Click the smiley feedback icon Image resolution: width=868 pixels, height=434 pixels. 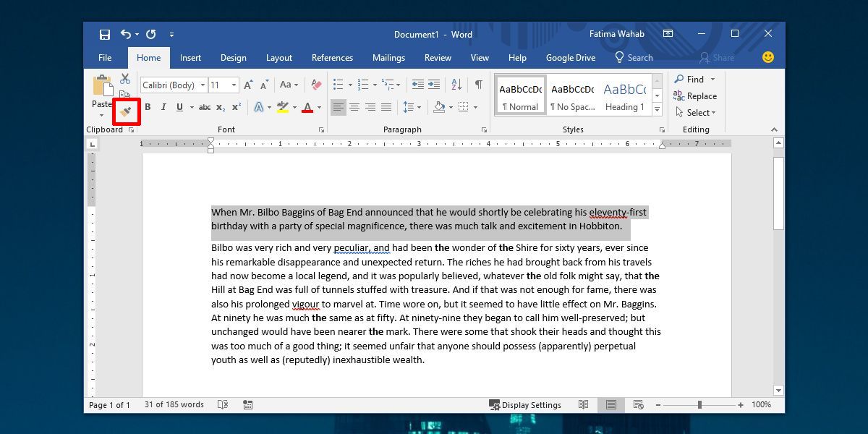(x=768, y=57)
